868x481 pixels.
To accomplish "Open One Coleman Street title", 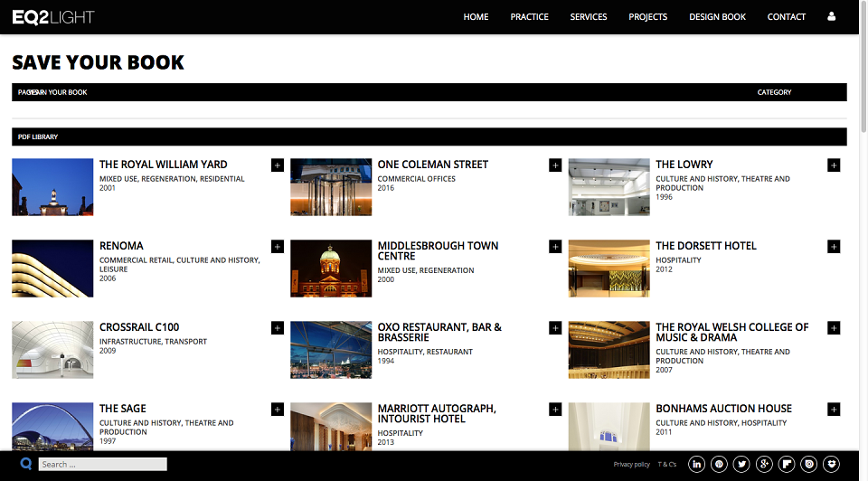I will pos(433,165).
